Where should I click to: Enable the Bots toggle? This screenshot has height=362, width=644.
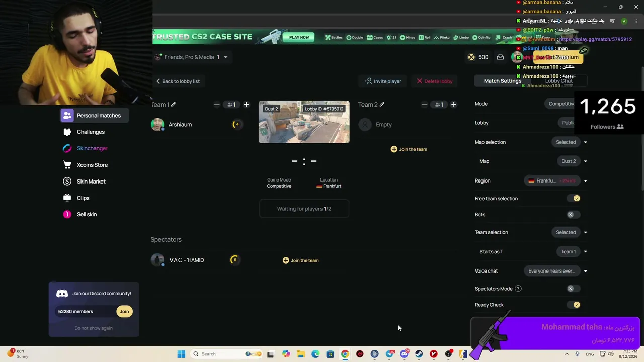[574, 215]
